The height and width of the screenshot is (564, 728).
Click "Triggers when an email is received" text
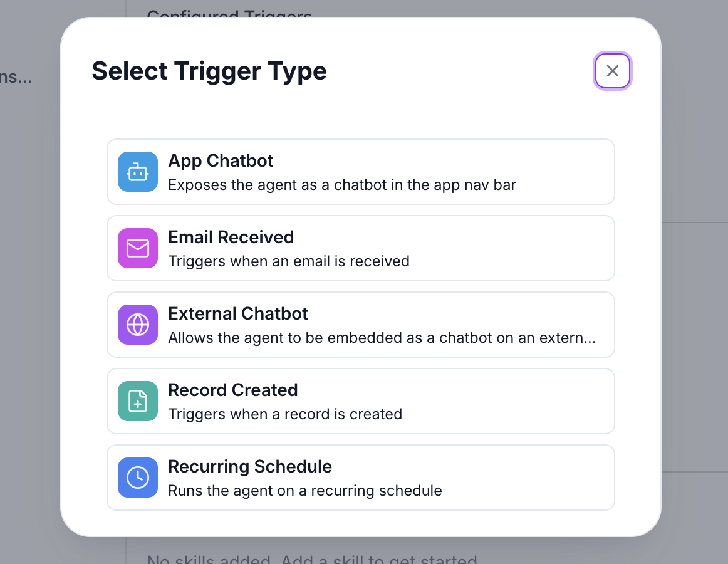coord(288,261)
